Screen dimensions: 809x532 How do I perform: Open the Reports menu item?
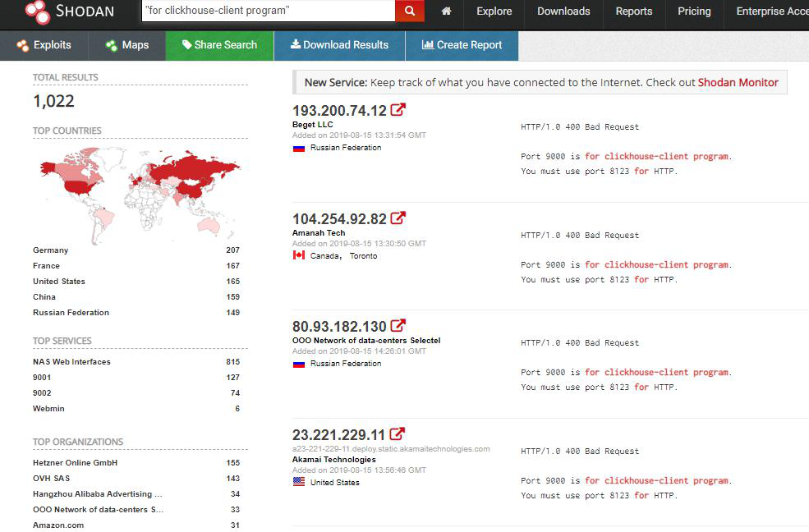click(x=633, y=11)
